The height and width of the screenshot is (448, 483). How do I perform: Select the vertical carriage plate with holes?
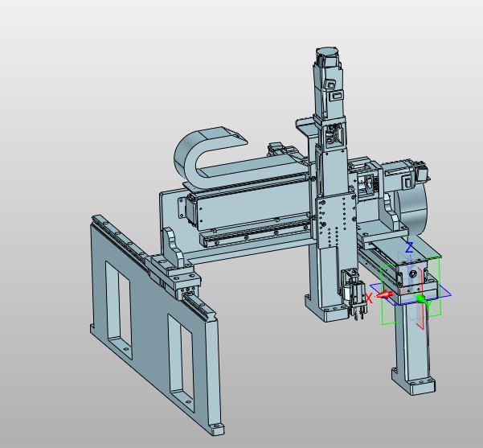point(336,221)
